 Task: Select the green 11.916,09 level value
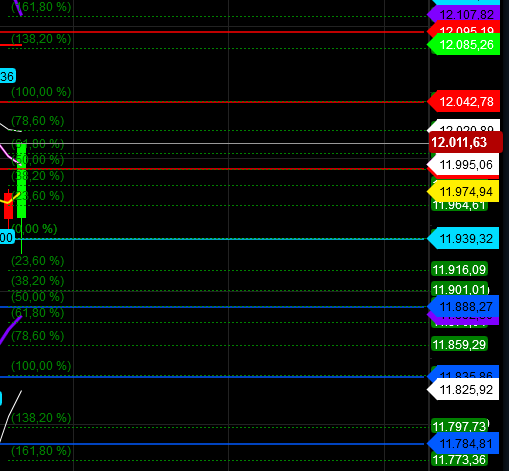[459, 270]
